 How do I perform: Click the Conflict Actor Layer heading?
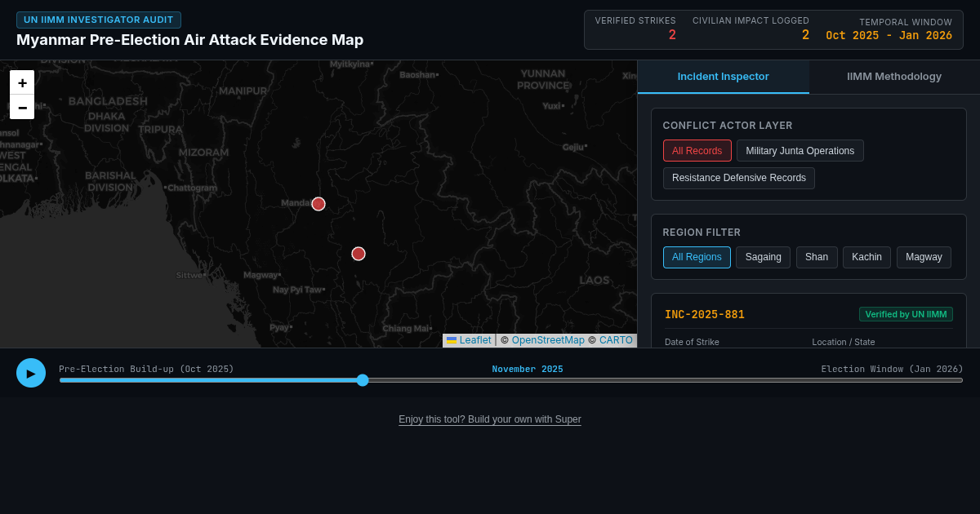[728, 126]
